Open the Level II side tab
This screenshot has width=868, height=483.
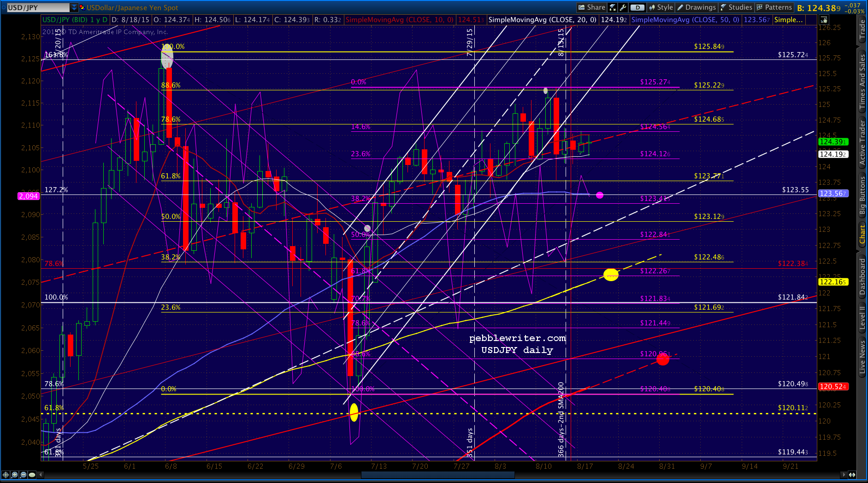862,318
